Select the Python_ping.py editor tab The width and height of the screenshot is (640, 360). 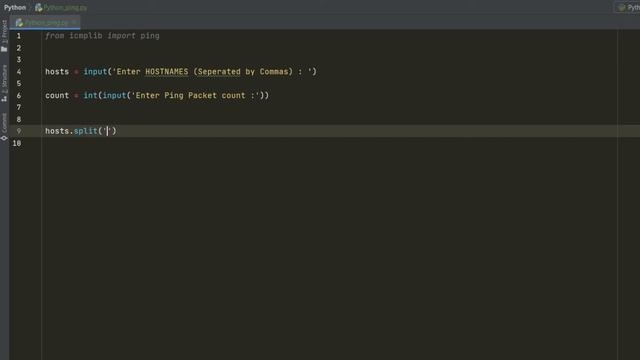[45, 22]
